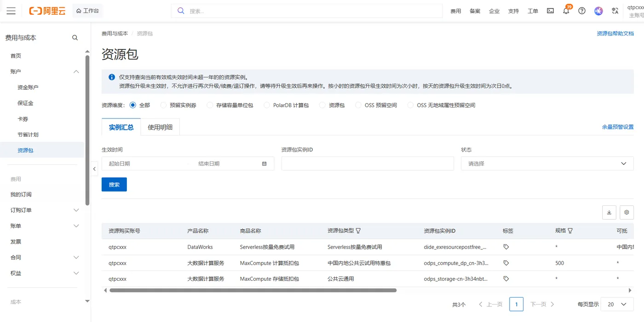
Task: Select the OSS 预留空间 radio option
Action: coord(358,105)
